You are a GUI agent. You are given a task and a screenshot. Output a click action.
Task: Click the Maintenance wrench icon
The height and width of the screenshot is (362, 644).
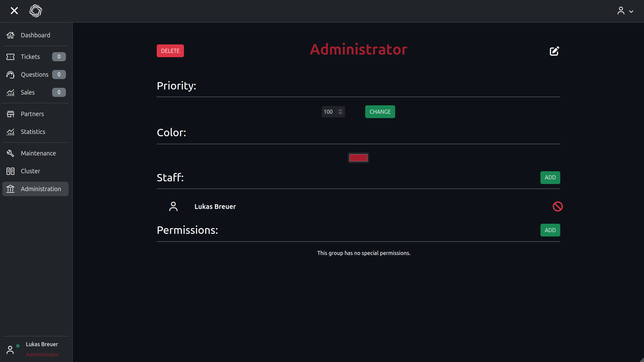pos(10,153)
